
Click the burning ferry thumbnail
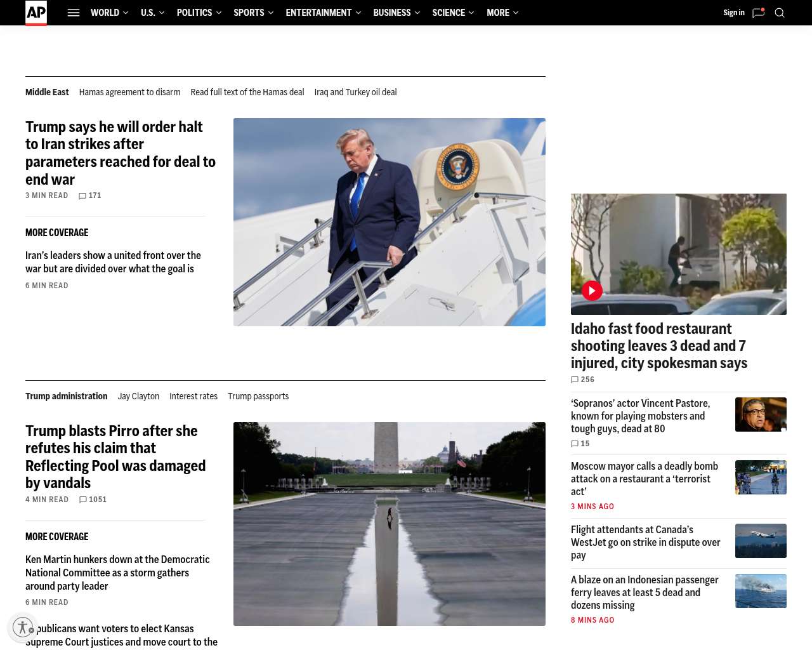point(761,591)
